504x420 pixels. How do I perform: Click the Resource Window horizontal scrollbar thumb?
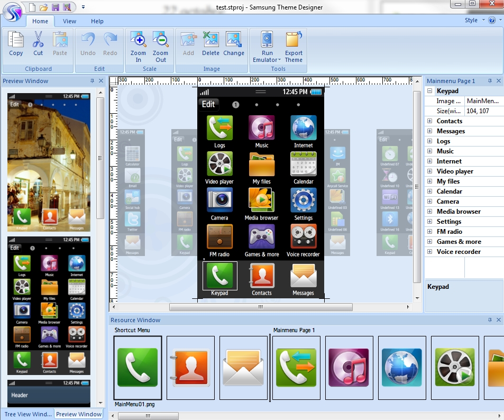(x=148, y=416)
